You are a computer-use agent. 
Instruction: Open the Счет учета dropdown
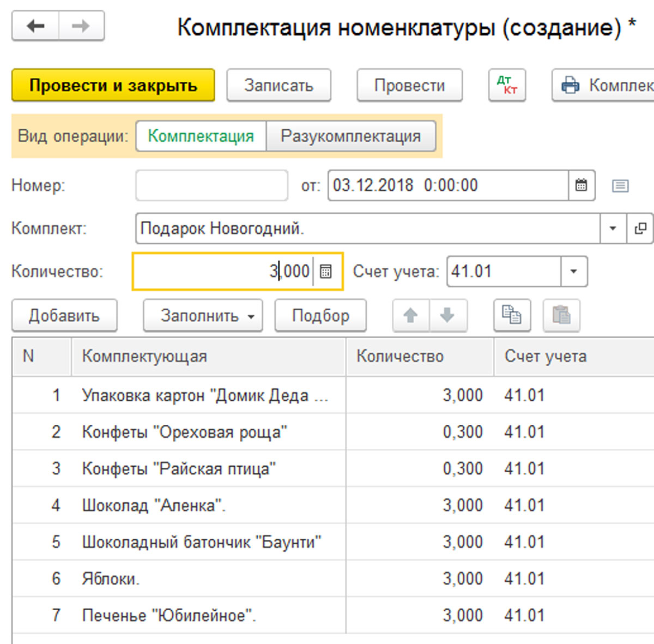click(573, 272)
